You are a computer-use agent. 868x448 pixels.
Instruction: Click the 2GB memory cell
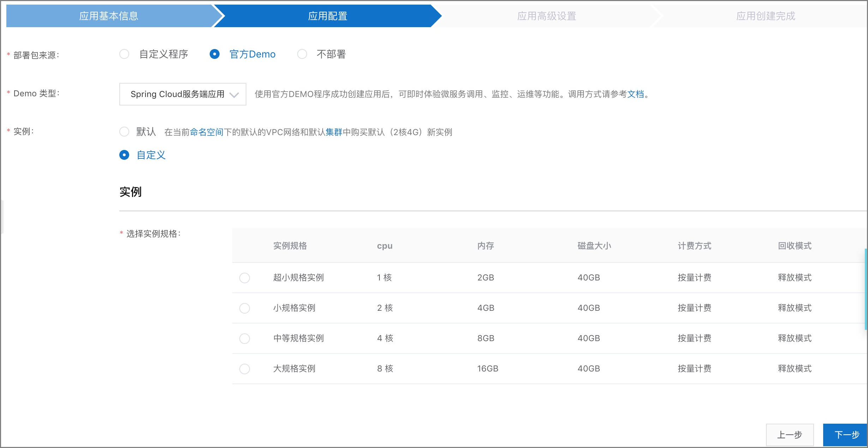pos(486,278)
